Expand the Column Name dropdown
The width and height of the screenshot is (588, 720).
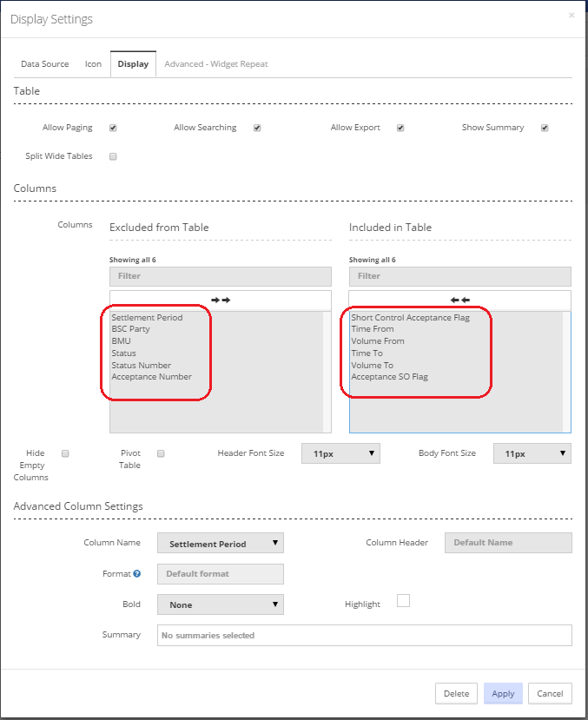coord(220,544)
